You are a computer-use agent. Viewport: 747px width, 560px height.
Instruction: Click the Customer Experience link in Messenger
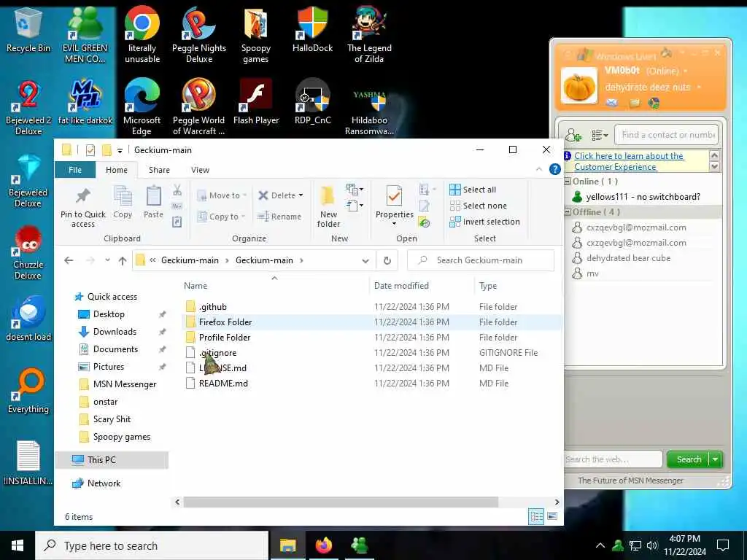tap(629, 161)
